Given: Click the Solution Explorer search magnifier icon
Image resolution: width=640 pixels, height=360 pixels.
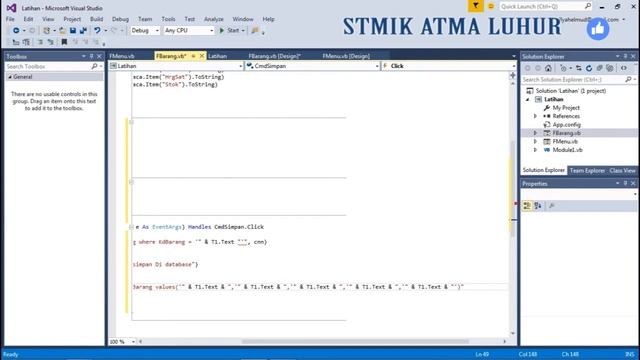Looking at the screenshot, I should (628, 80).
